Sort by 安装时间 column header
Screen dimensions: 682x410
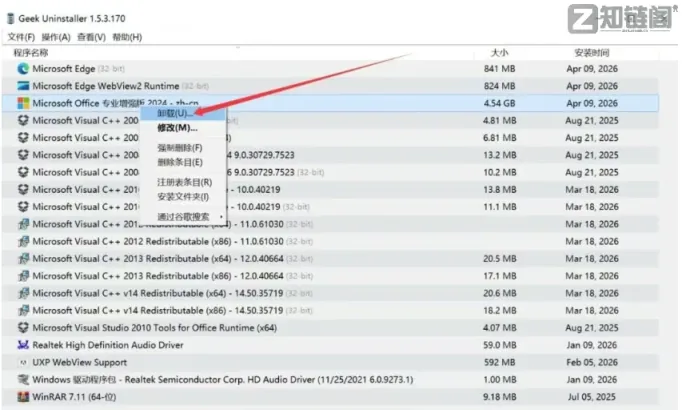point(592,53)
